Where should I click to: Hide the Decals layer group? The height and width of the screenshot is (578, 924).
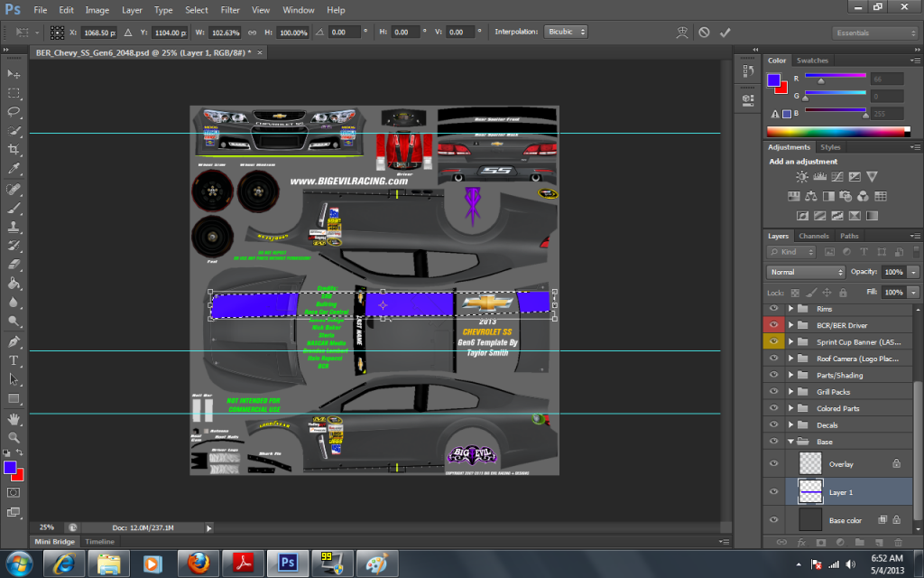click(x=773, y=424)
